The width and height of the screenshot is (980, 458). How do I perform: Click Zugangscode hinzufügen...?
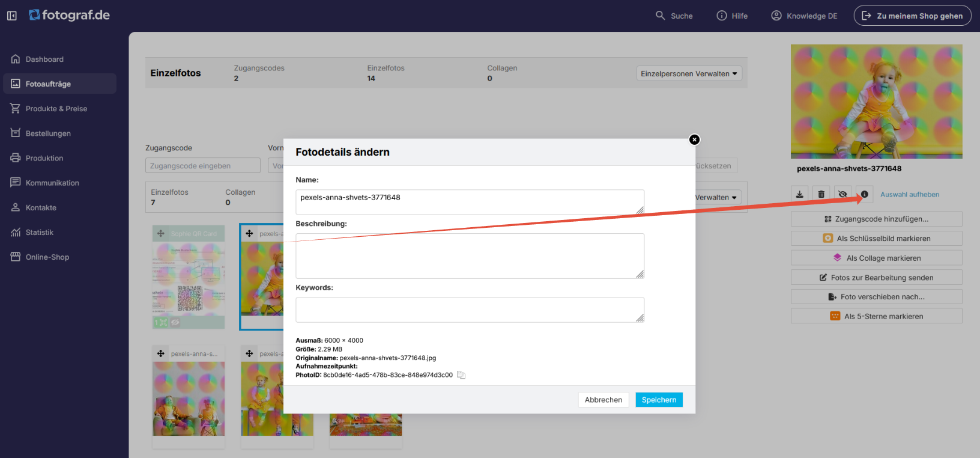[x=876, y=219]
